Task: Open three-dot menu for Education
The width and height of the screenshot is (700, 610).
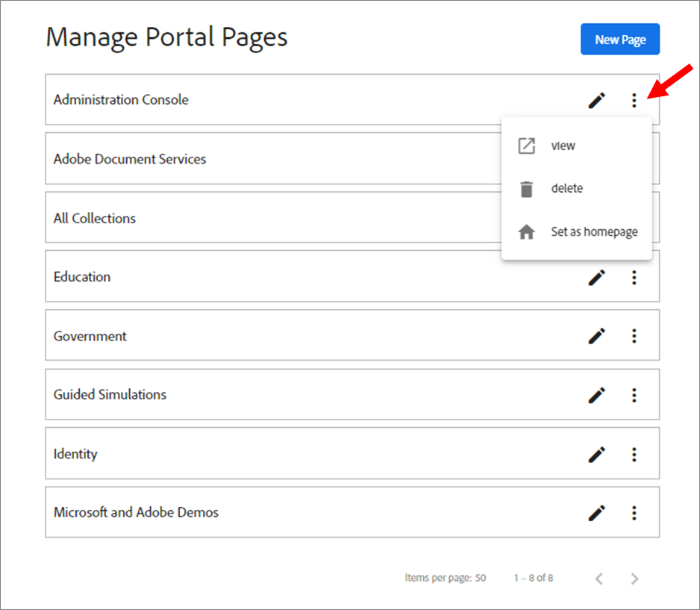Action: tap(634, 277)
